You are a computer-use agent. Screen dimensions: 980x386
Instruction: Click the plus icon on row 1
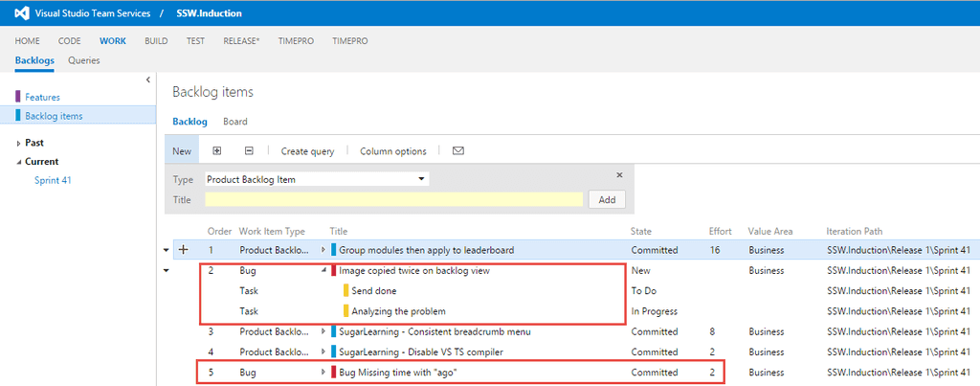[183, 250]
